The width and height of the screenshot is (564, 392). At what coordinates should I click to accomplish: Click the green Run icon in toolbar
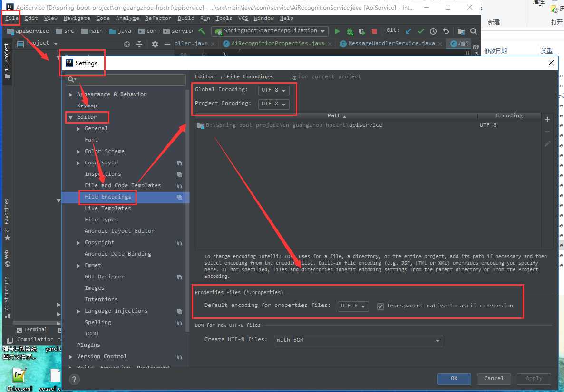pyautogui.click(x=337, y=31)
